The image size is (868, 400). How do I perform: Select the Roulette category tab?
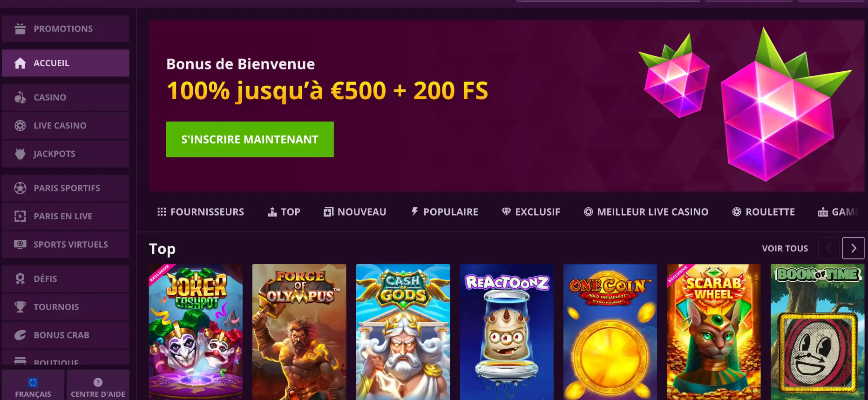pyautogui.click(x=763, y=212)
